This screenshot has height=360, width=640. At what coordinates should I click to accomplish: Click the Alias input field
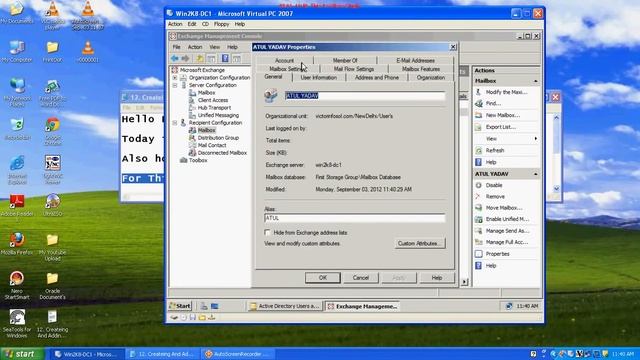coord(354,218)
